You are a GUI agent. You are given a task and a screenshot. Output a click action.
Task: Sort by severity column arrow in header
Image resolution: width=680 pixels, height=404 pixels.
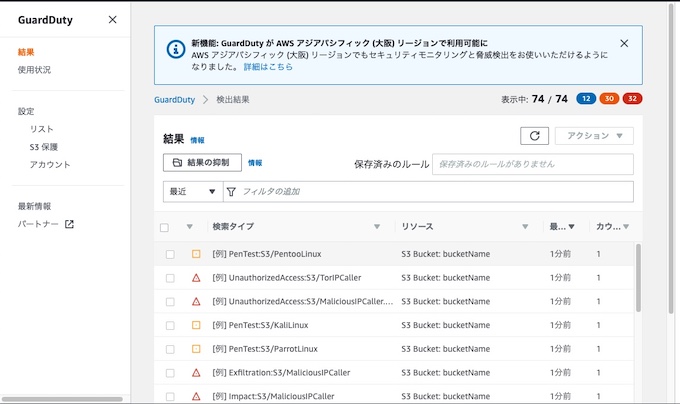[x=190, y=227]
